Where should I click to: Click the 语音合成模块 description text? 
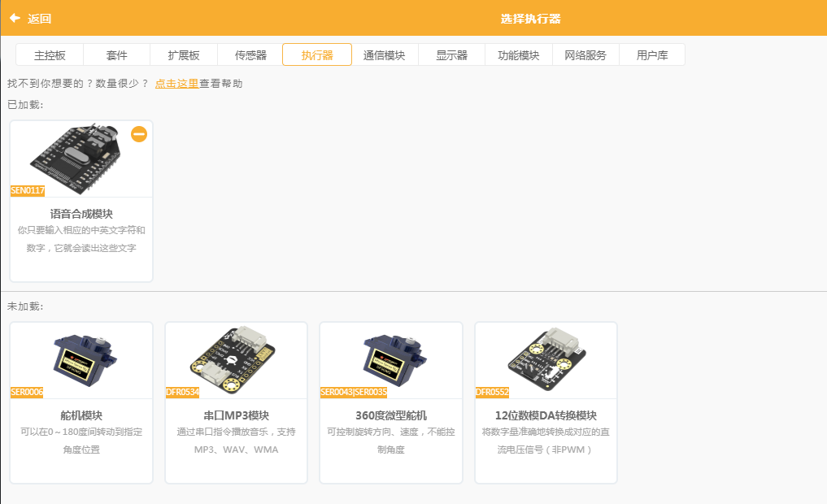[x=81, y=239]
